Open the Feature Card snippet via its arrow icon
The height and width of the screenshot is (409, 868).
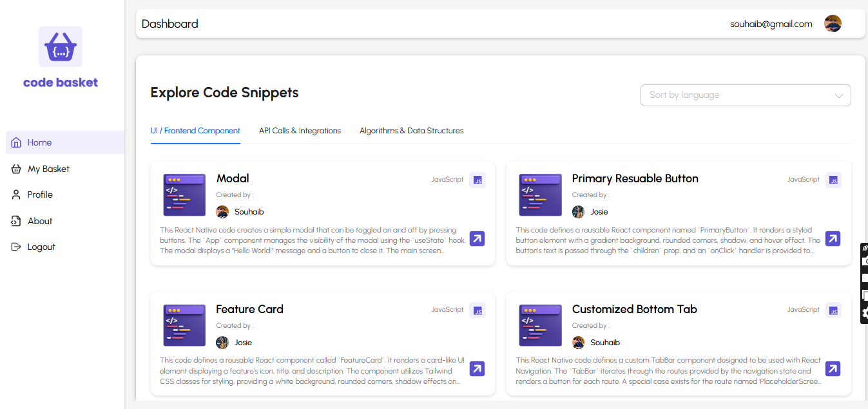tap(477, 368)
